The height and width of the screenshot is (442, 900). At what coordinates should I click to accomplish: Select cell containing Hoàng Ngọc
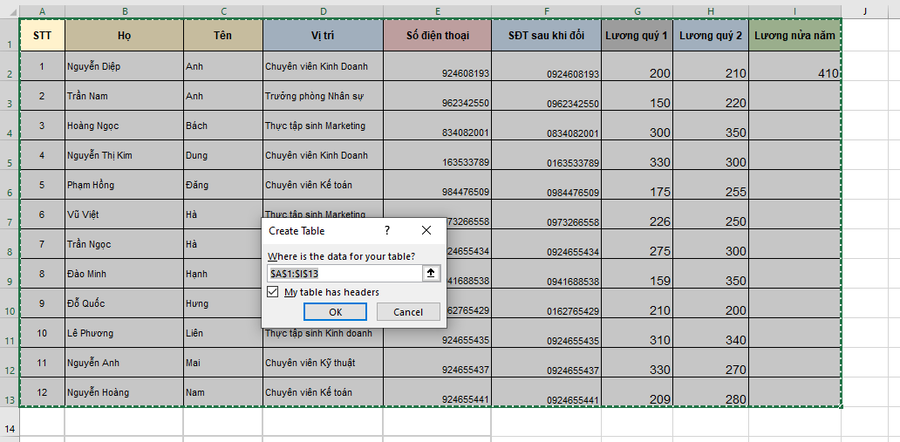[x=125, y=125]
